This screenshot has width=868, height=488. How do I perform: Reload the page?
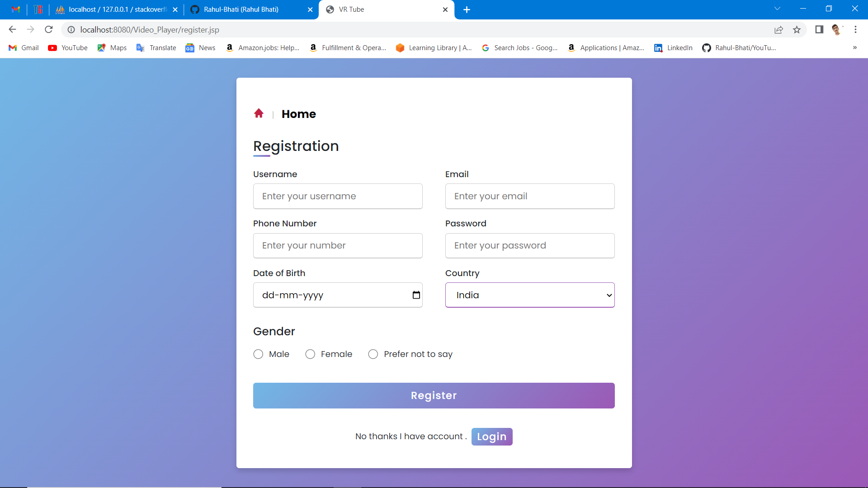(x=49, y=30)
